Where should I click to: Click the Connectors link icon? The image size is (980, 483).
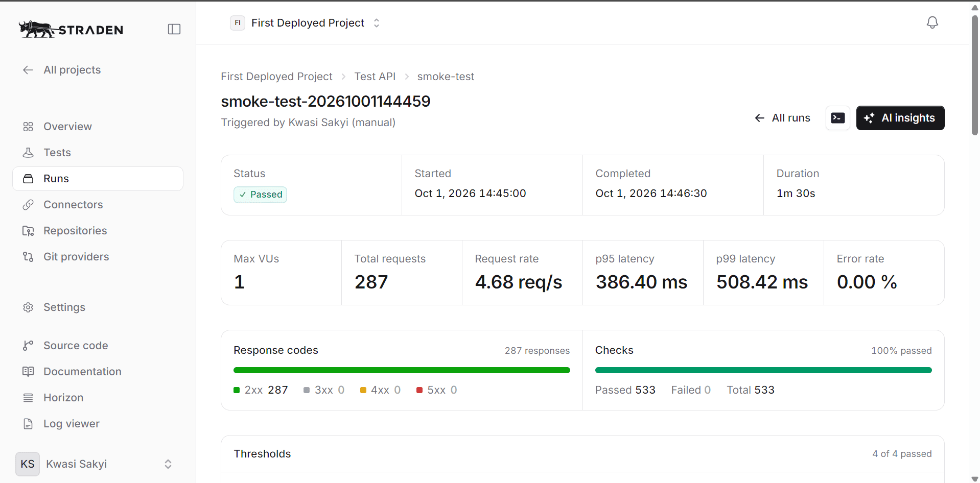click(x=28, y=205)
